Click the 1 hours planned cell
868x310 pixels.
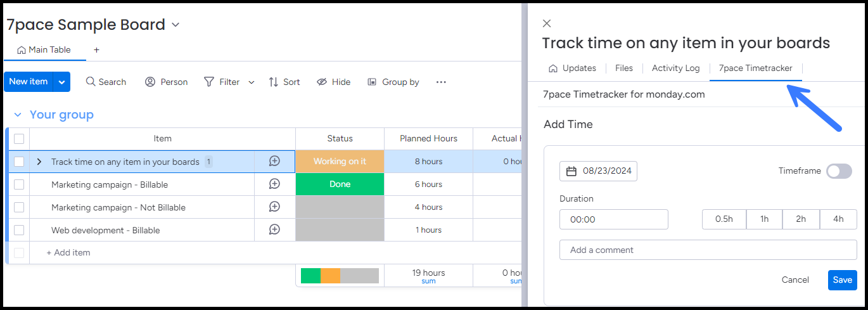point(428,229)
